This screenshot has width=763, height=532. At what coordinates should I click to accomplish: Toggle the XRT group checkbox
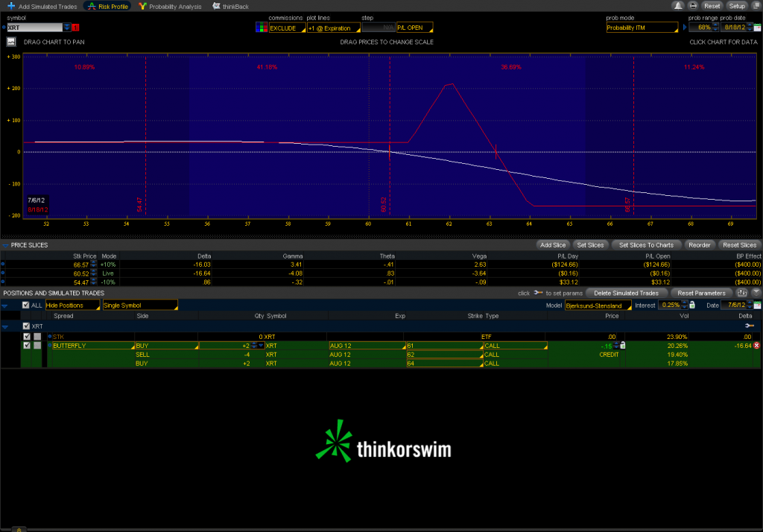click(x=26, y=326)
